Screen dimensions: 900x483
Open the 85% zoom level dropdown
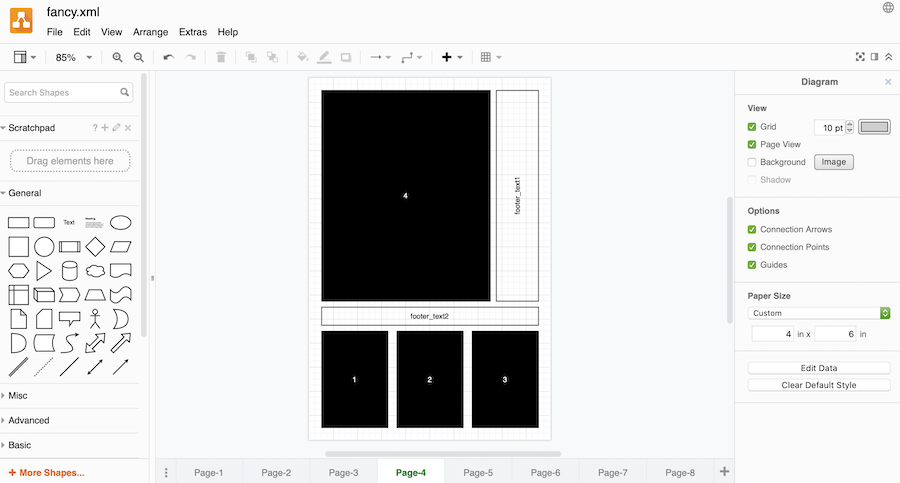click(x=73, y=57)
